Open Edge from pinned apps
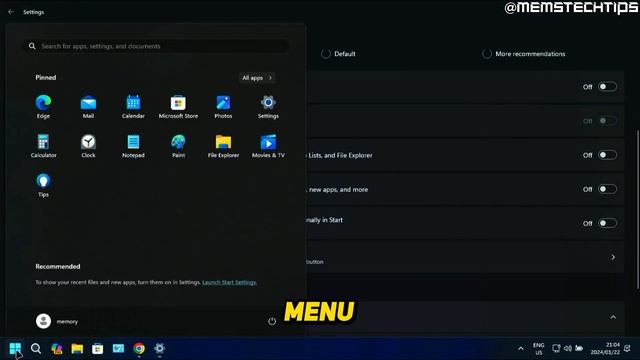Viewport: 640px width, 360px height. [43, 106]
